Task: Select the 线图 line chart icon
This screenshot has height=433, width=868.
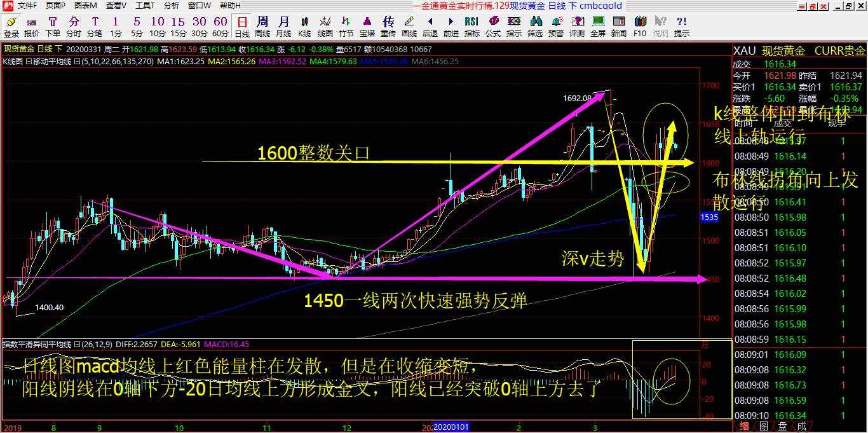Action: pyautogui.click(x=325, y=27)
